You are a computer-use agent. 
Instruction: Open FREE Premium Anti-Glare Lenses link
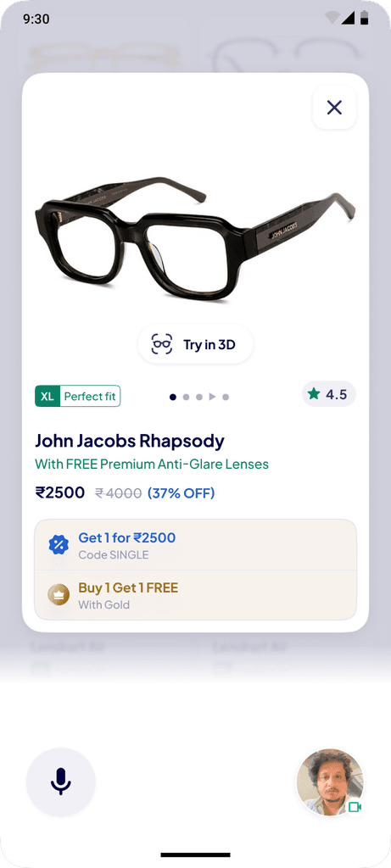click(152, 464)
